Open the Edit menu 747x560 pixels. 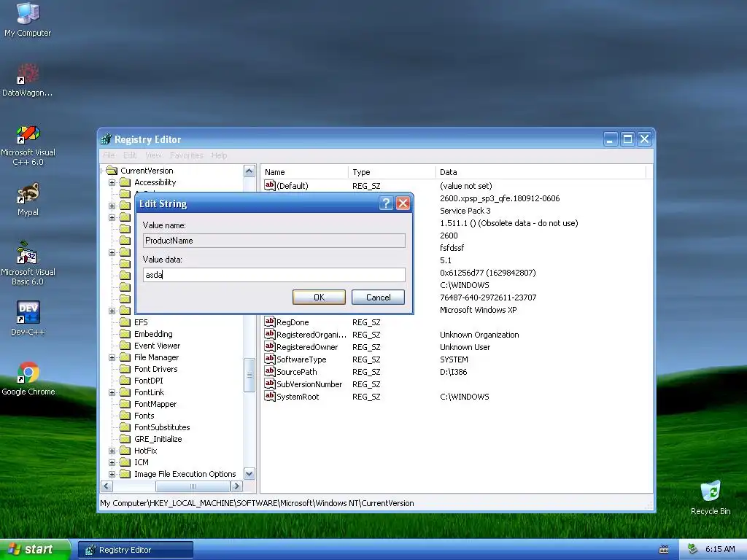click(130, 155)
